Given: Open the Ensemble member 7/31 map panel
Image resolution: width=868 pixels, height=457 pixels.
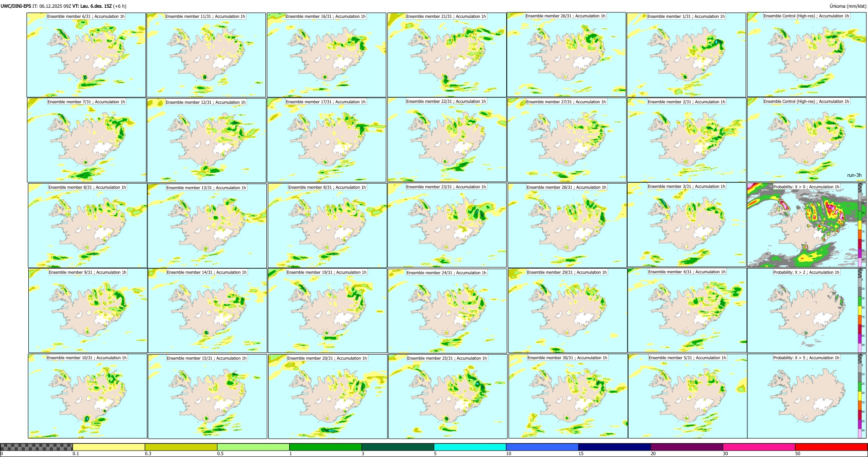Looking at the screenshot, I should tap(87, 140).
